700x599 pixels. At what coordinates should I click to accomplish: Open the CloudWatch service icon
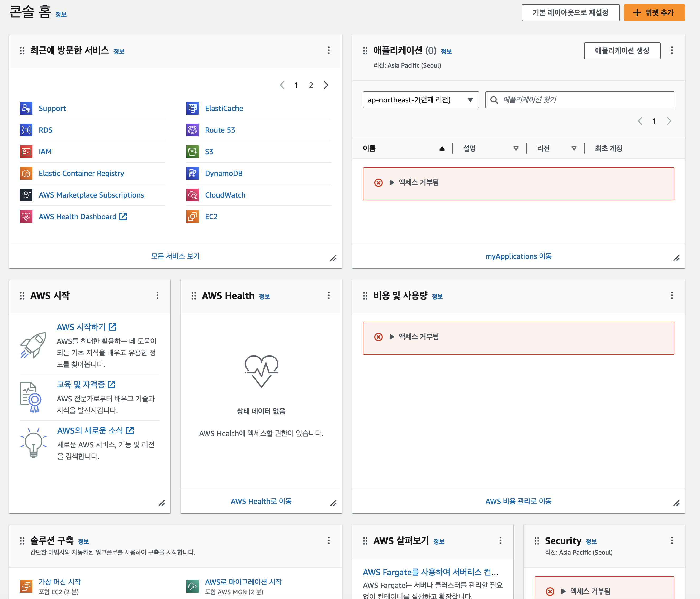192,195
